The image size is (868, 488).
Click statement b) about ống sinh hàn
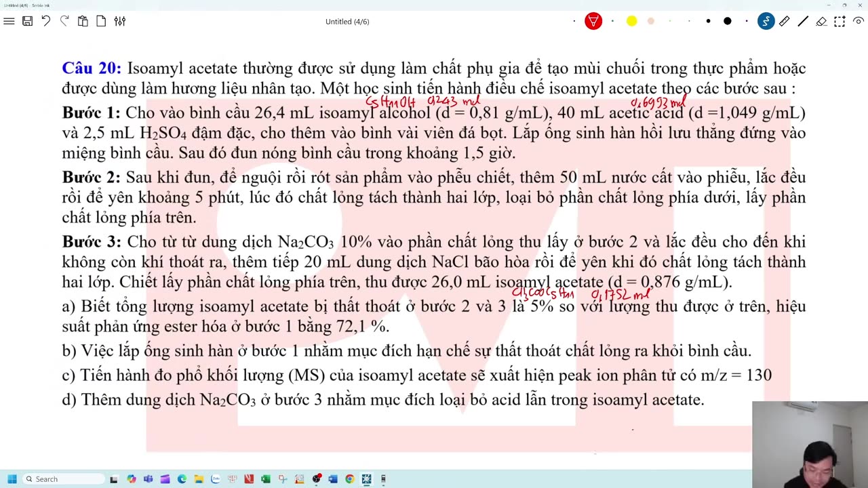tap(407, 351)
